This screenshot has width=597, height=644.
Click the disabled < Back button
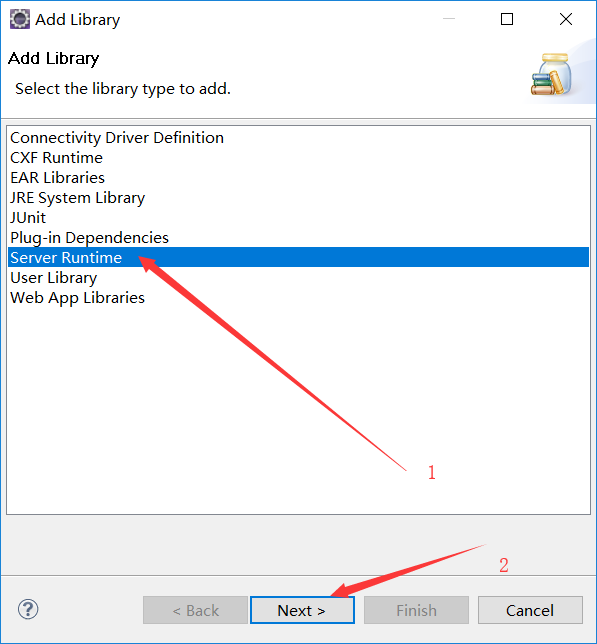click(x=195, y=610)
